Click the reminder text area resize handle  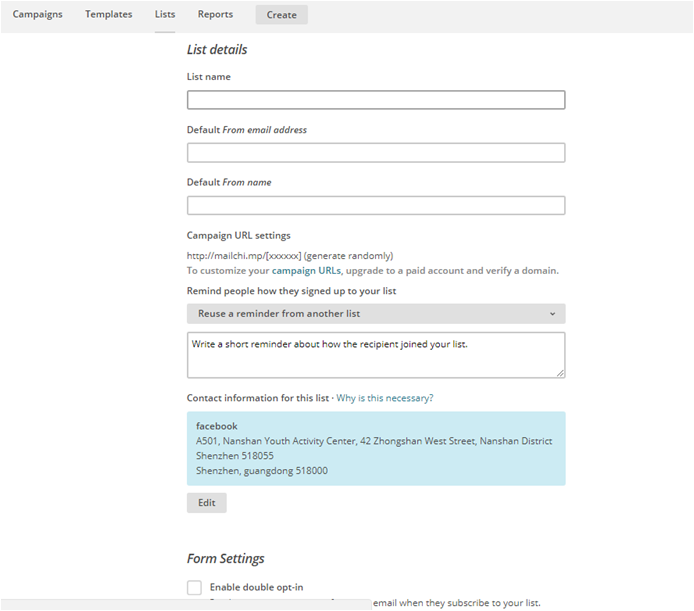tap(560, 373)
